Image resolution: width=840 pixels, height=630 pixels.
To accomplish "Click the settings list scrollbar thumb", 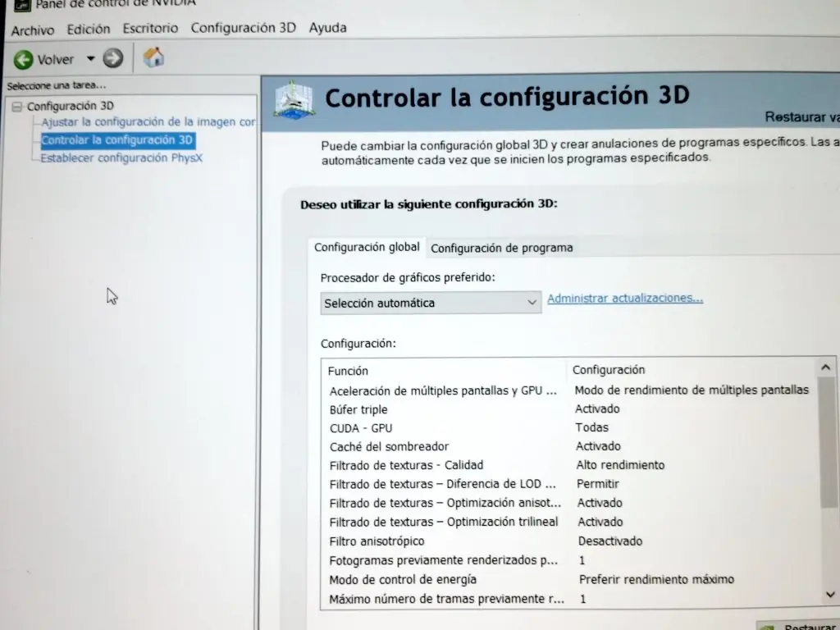I will pos(829,442).
